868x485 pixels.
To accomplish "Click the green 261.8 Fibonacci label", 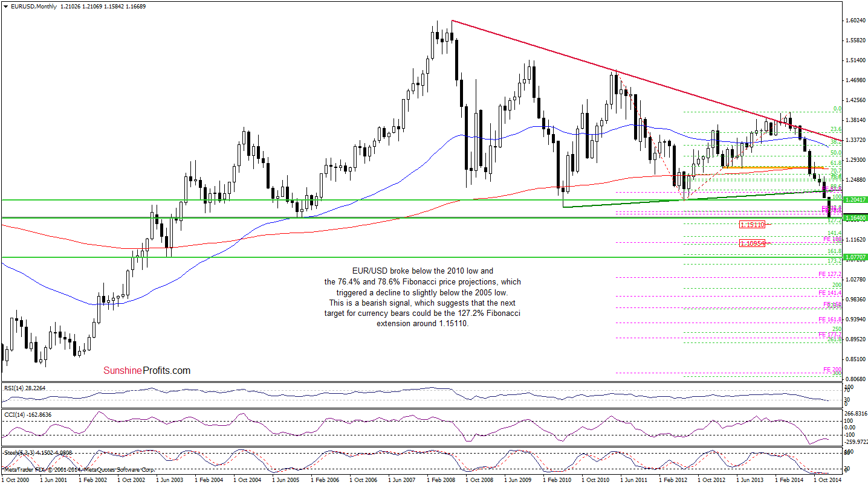I will (835, 339).
